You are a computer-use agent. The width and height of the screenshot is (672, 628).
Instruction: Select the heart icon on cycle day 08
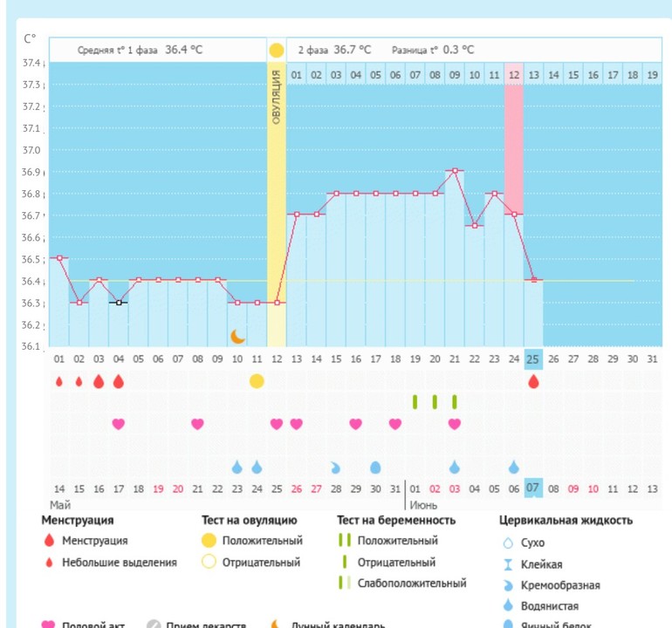pos(197,424)
